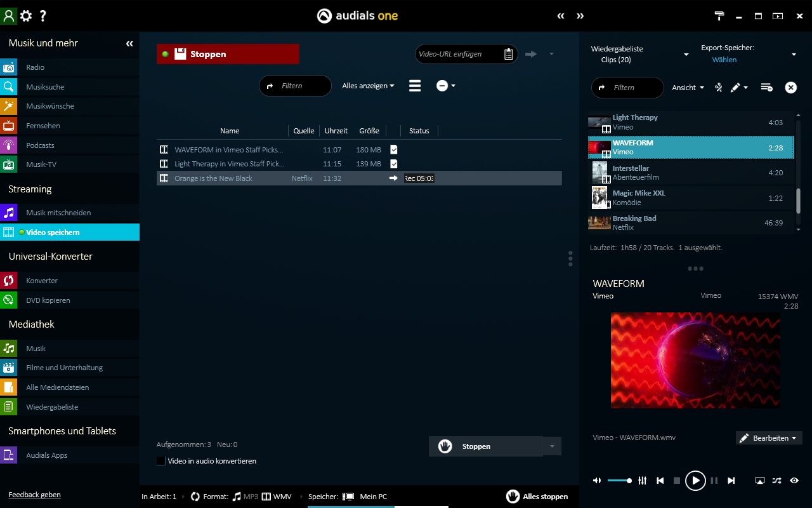The image size is (812, 508).
Task: Open the Bearbeiten dropdown
Action: tap(769, 438)
